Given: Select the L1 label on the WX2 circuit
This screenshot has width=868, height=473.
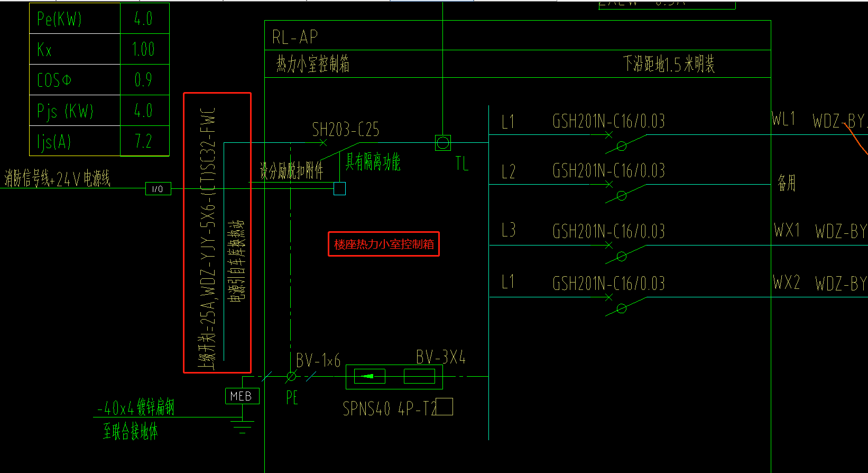Looking at the screenshot, I should coord(508,281).
